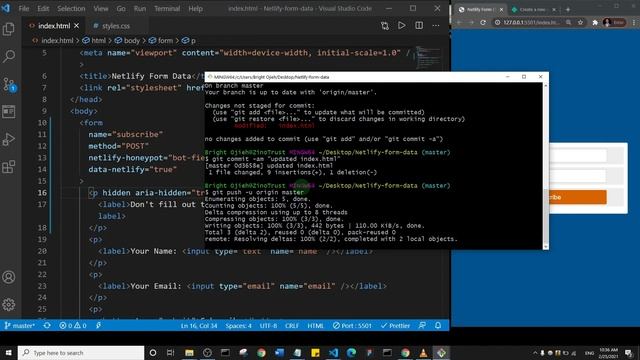Open Chrome's Extensions puzzle icon
640x360 pixels.
[x=595, y=22]
